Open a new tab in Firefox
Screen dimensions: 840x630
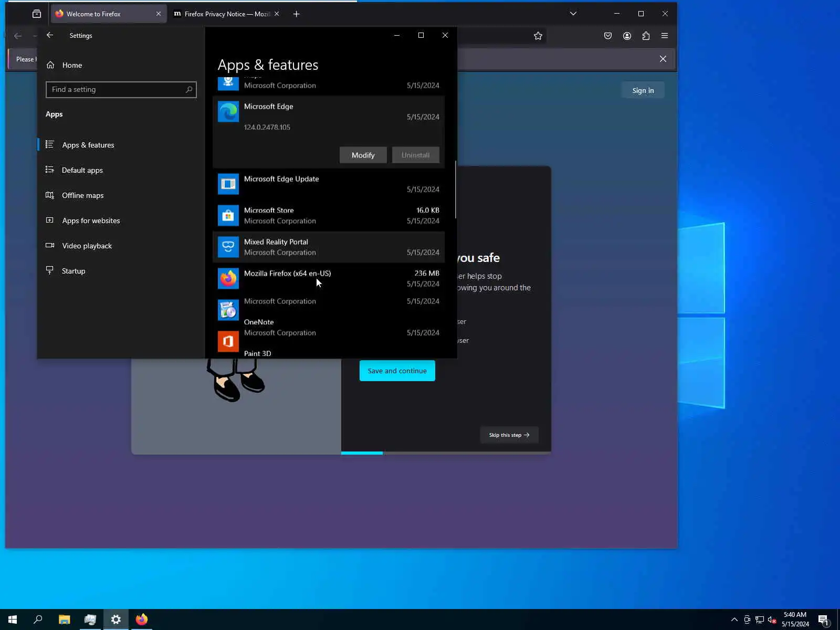[x=296, y=14]
